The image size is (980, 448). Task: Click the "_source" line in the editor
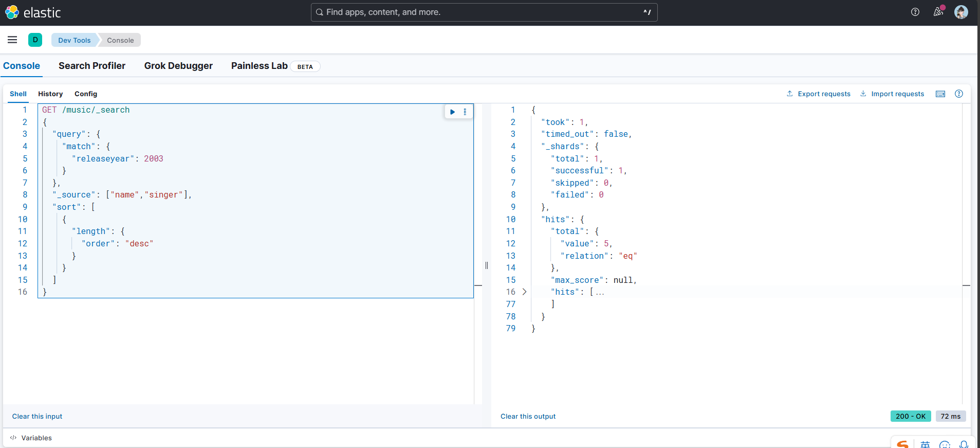pos(122,195)
